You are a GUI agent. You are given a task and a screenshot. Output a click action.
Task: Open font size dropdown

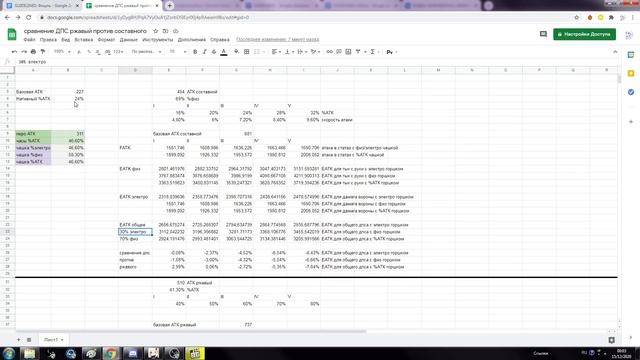178,52
